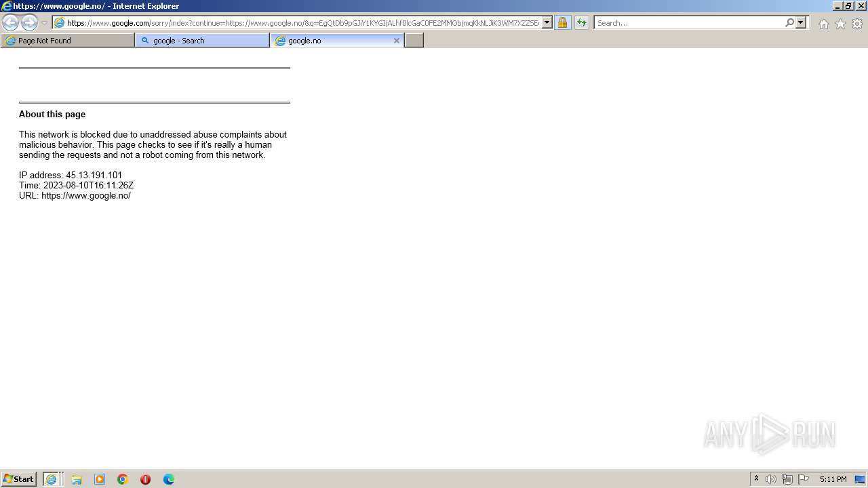Open the security lock report icon
This screenshot has height=488, width=868.
(x=562, y=23)
